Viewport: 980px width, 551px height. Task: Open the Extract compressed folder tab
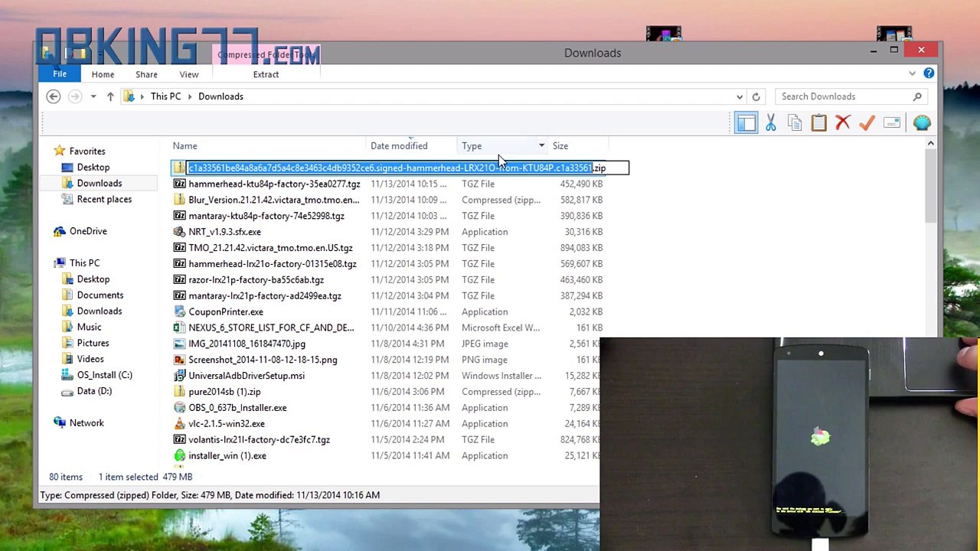click(266, 74)
